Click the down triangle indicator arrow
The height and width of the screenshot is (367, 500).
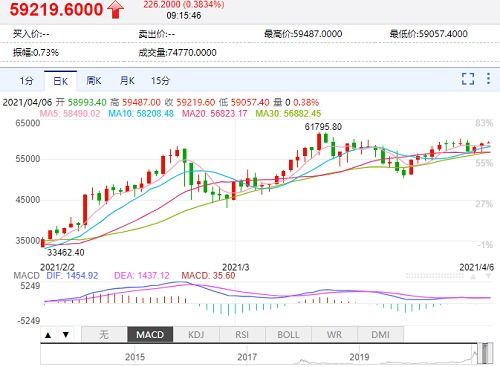click(x=66, y=335)
